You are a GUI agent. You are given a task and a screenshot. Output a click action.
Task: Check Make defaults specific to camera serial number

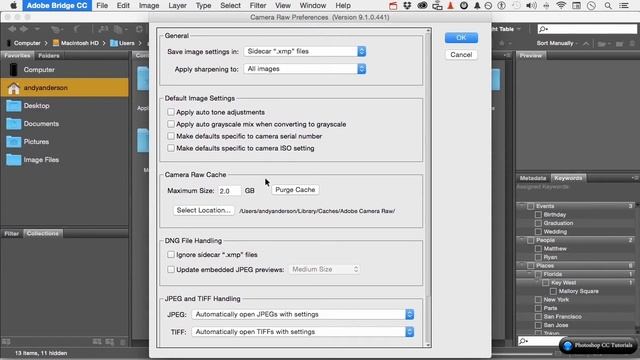pos(171,136)
